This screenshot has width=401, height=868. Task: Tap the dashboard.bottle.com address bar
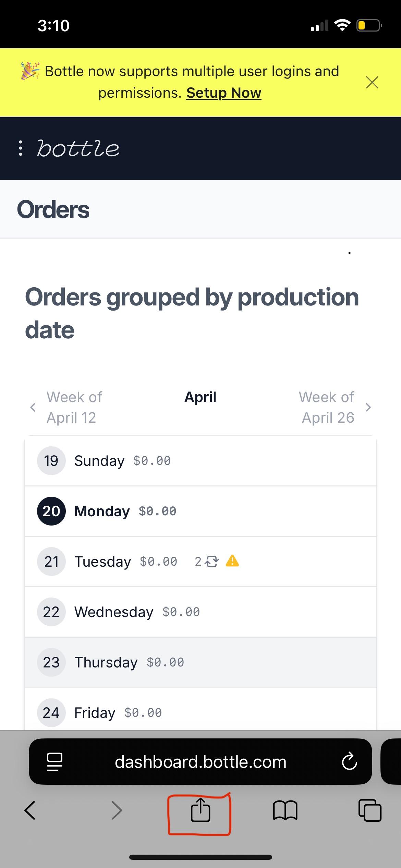(x=200, y=762)
